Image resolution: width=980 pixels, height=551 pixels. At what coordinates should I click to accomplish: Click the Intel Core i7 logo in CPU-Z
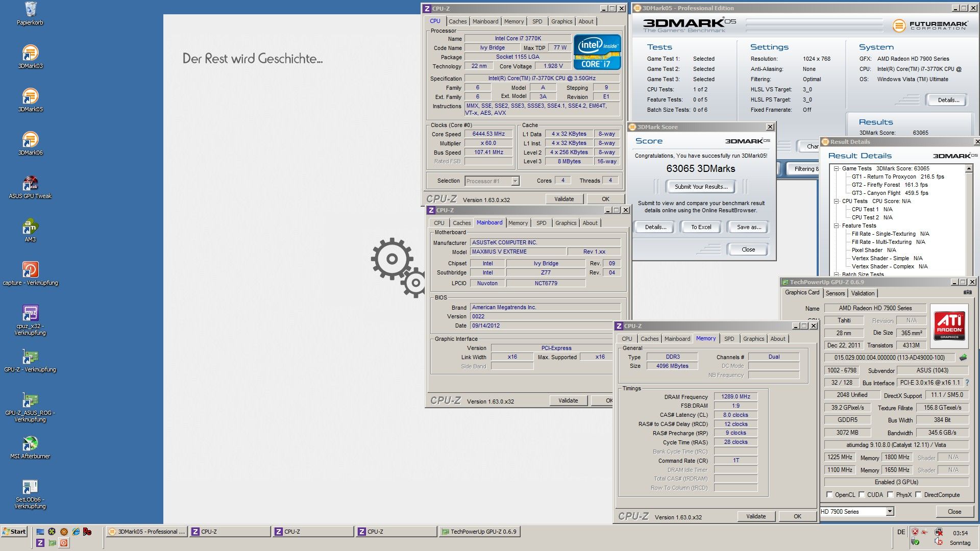[597, 52]
